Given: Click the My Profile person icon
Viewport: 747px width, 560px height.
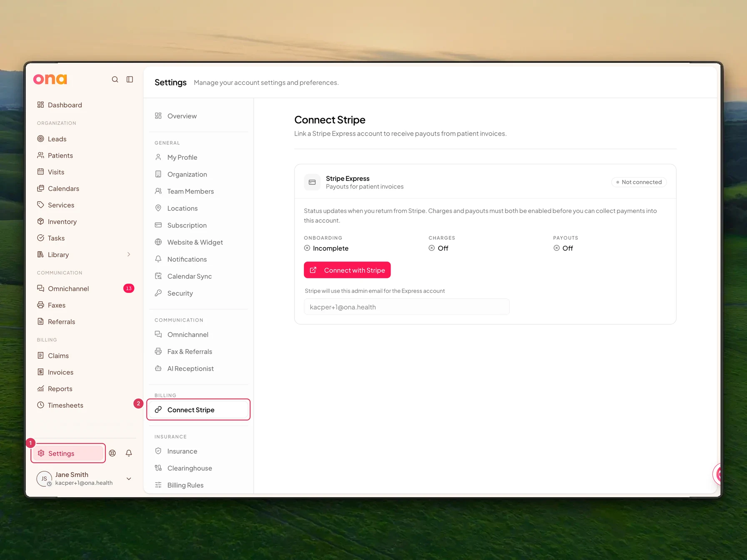Looking at the screenshot, I should tap(158, 157).
